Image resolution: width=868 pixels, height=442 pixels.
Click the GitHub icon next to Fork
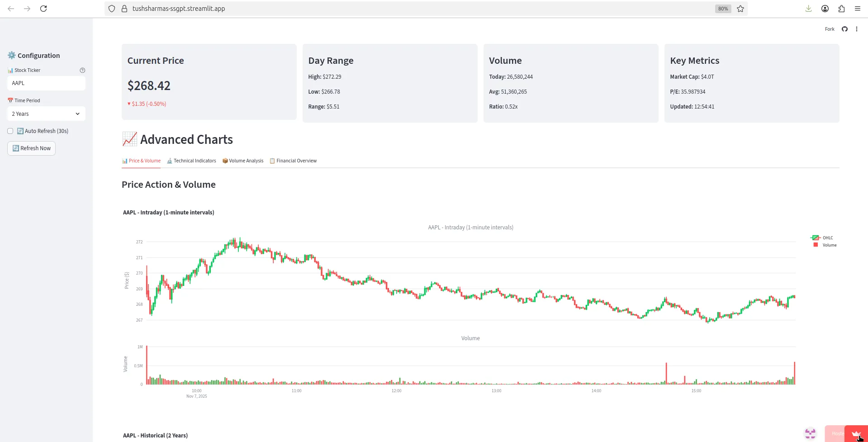pyautogui.click(x=844, y=29)
